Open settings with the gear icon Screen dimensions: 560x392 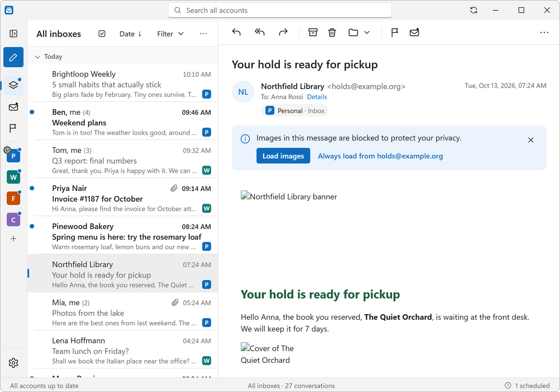tap(13, 363)
